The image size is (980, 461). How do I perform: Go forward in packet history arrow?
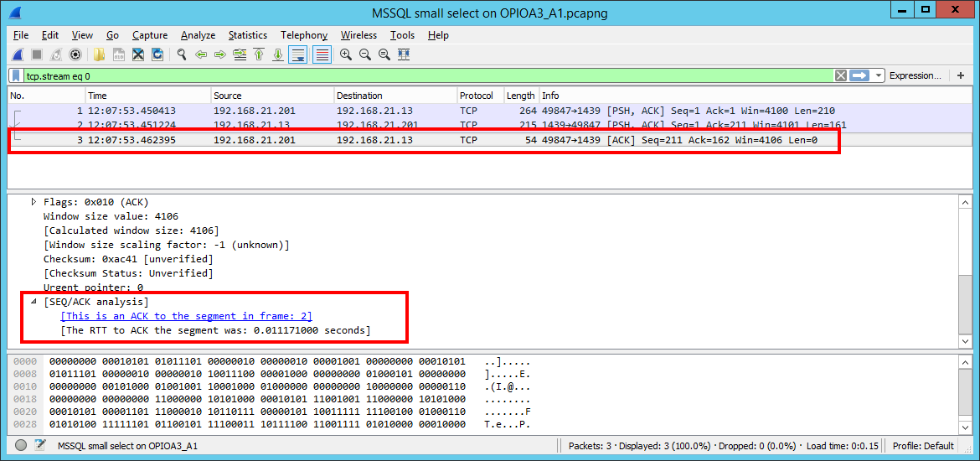pyautogui.click(x=220, y=54)
